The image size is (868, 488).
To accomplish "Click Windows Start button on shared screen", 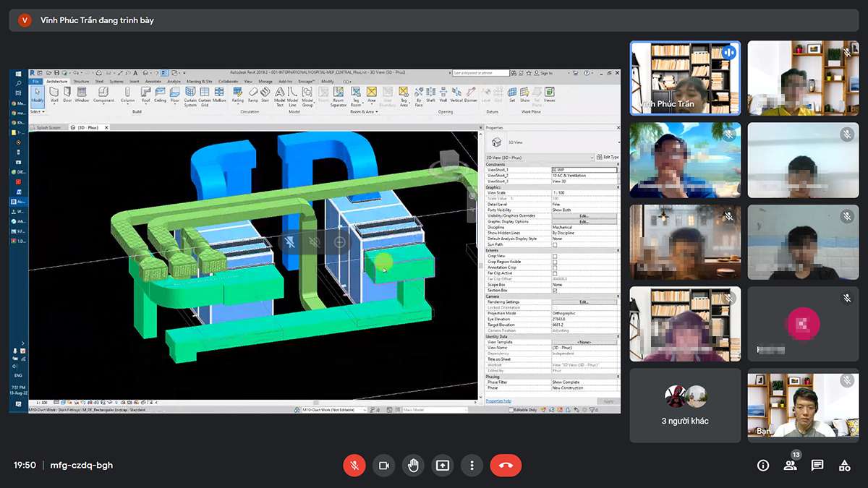I will point(19,73).
